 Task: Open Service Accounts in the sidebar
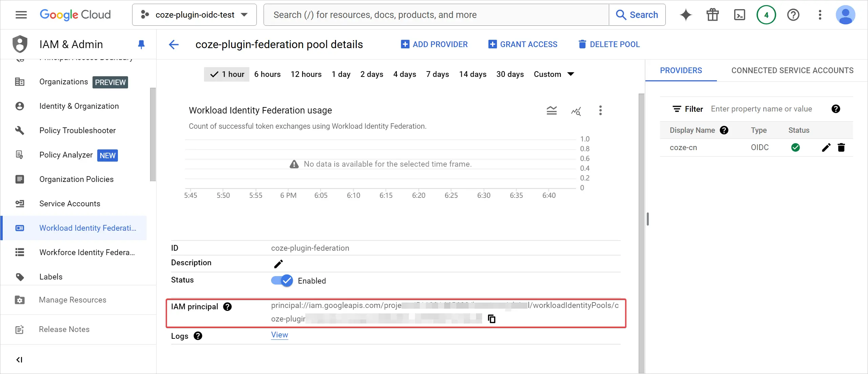click(74, 204)
